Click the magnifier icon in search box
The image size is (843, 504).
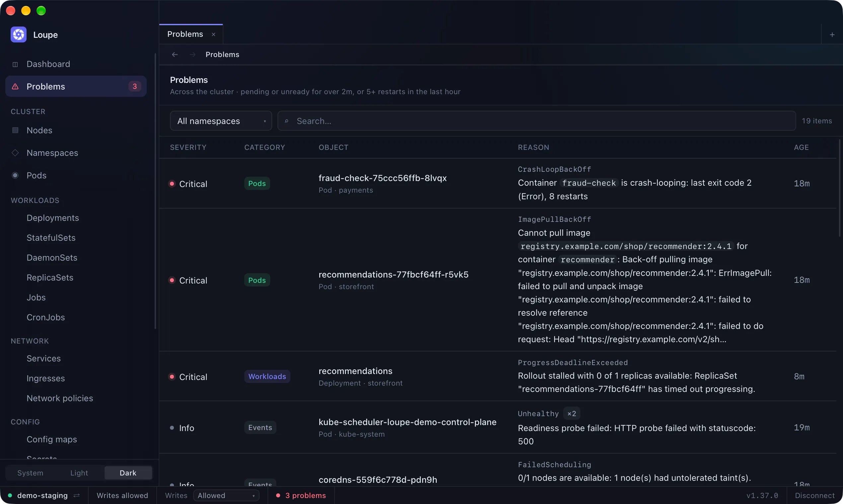click(286, 121)
